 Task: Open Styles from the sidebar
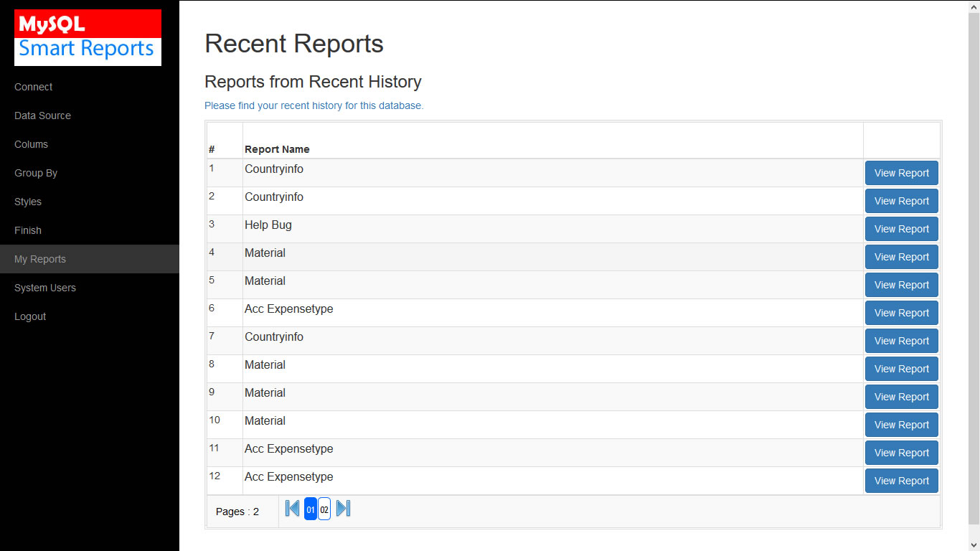tap(28, 202)
